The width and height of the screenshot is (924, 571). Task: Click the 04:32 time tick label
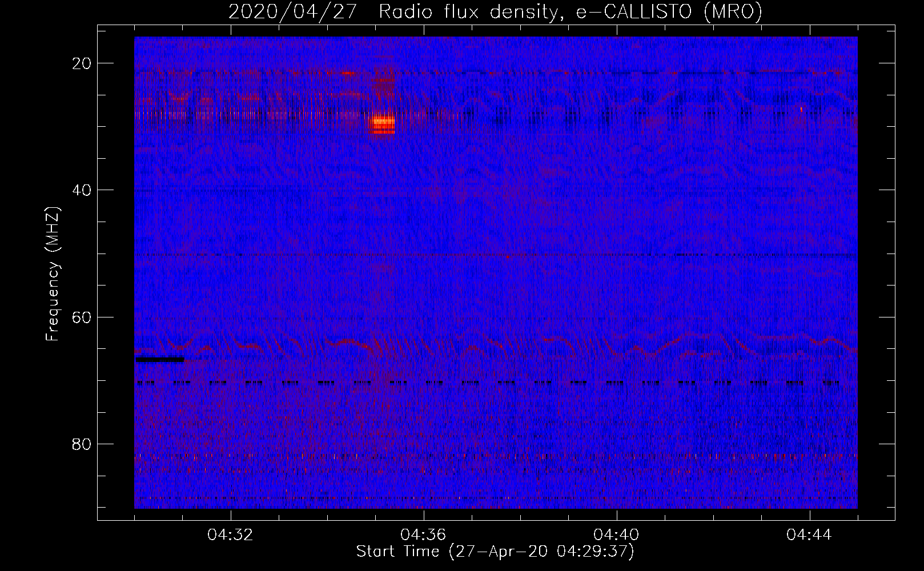(230, 535)
